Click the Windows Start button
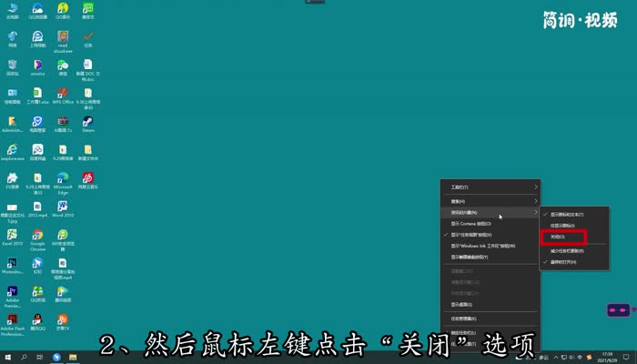Screen dimensions: 637x364 [x=6, y=357]
